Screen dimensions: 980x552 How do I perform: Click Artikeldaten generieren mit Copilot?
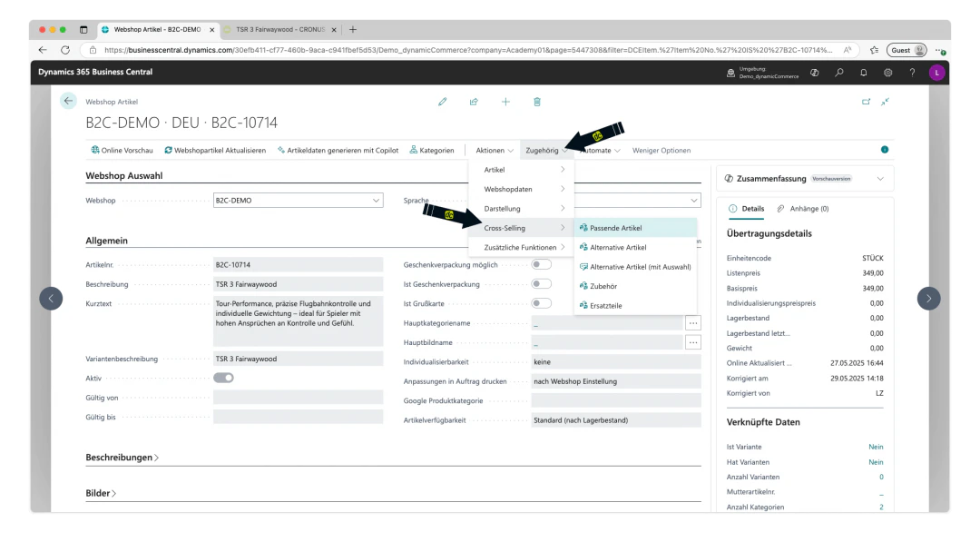click(338, 150)
